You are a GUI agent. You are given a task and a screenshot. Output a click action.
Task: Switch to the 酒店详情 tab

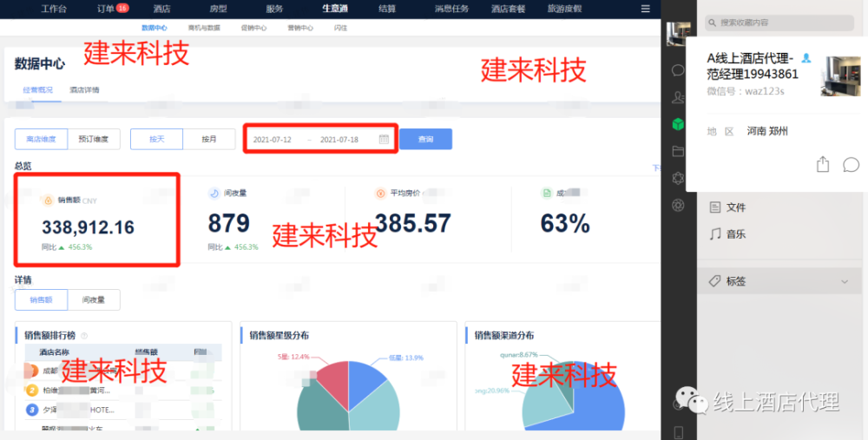(x=84, y=89)
